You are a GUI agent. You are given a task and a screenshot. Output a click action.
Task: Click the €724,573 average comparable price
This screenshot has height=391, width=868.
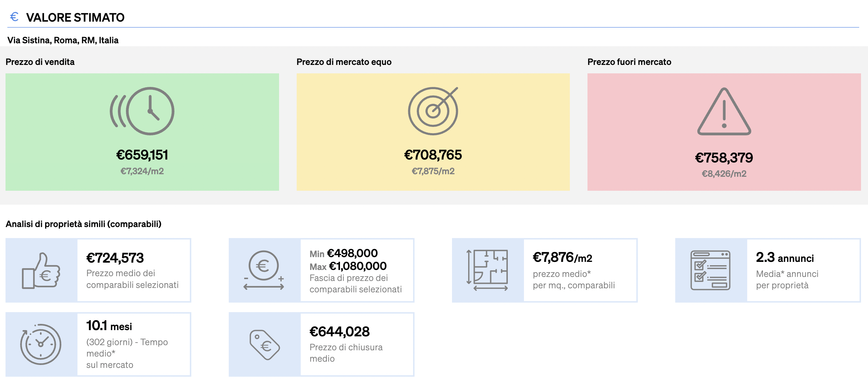click(115, 258)
